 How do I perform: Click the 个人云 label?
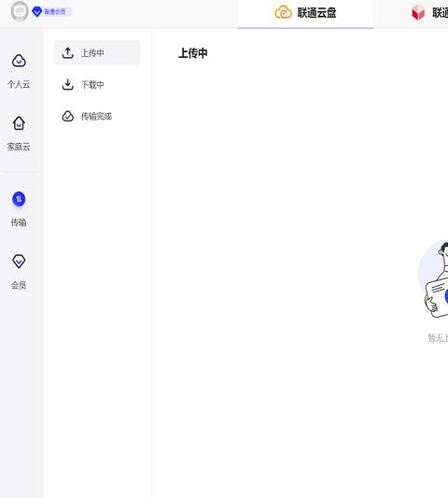click(x=19, y=84)
